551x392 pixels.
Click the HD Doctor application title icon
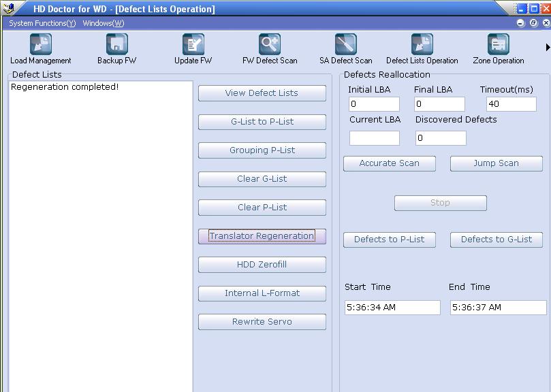8,7
